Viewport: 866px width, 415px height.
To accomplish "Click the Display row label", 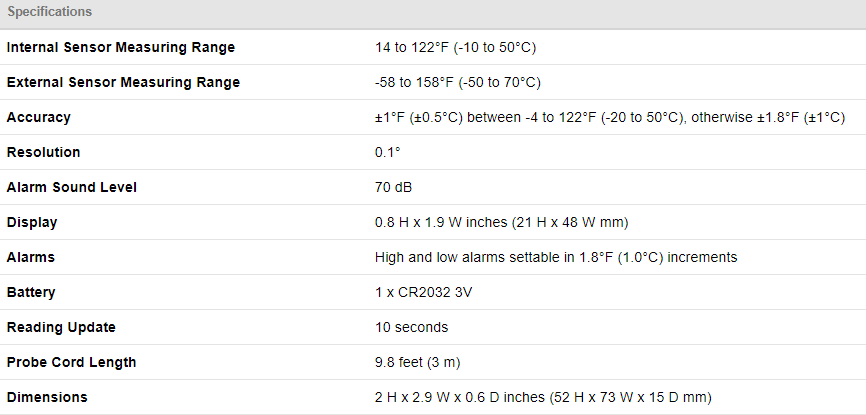I will coord(32,222).
